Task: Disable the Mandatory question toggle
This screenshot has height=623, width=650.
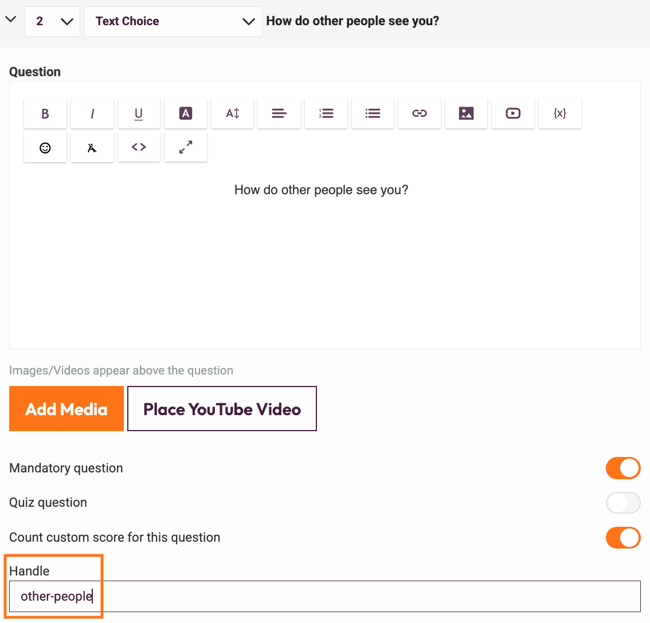Action: coord(622,468)
